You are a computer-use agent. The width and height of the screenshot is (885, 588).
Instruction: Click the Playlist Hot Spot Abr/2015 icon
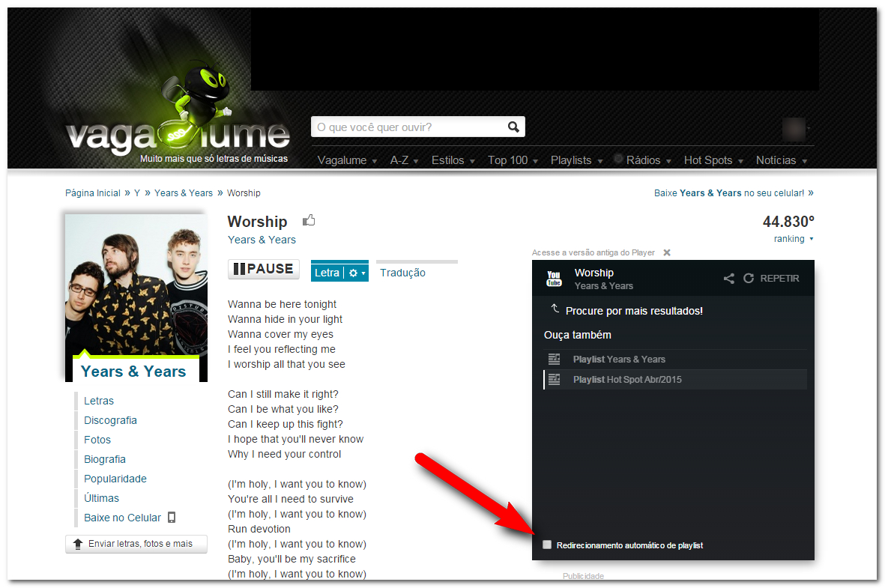click(x=555, y=379)
